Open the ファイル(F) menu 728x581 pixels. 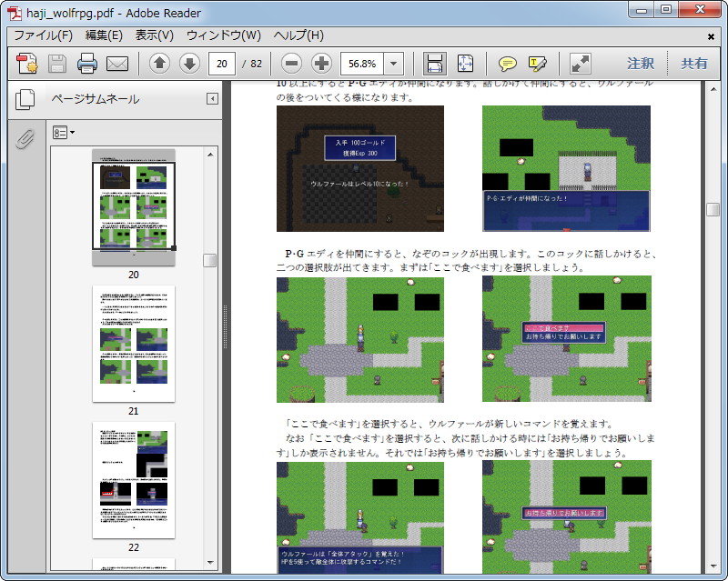[43, 35]
